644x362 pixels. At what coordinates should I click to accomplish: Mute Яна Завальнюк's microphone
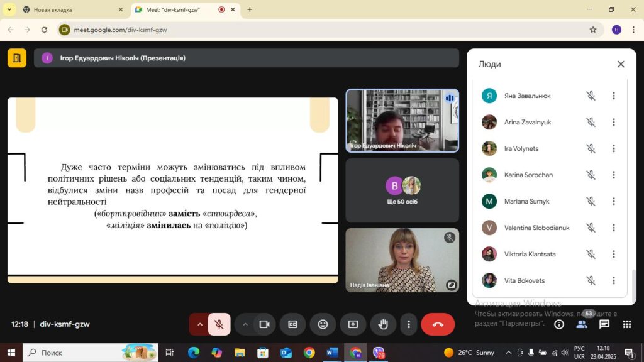pyautogui.click(x=591, y=96)
